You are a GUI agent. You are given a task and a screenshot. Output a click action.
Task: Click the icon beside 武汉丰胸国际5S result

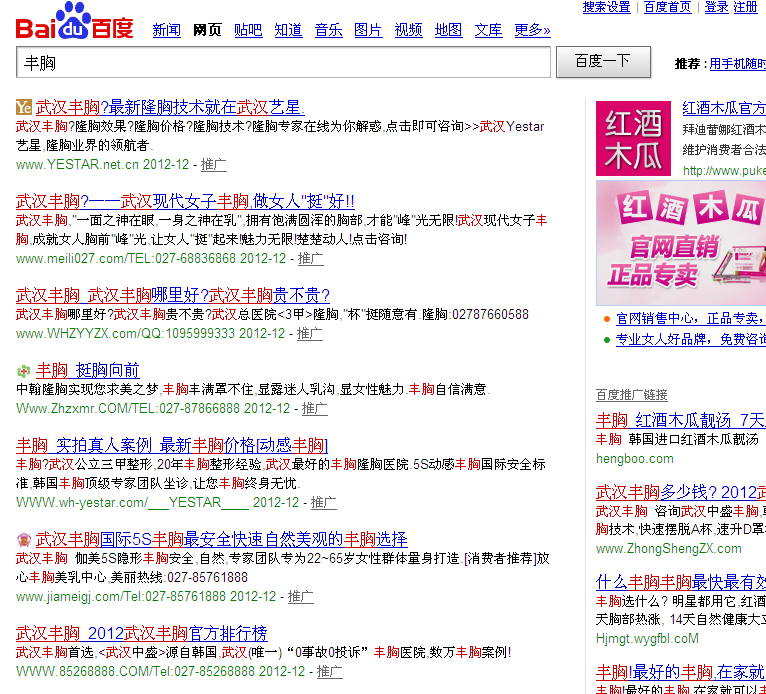tap(24, 539)
